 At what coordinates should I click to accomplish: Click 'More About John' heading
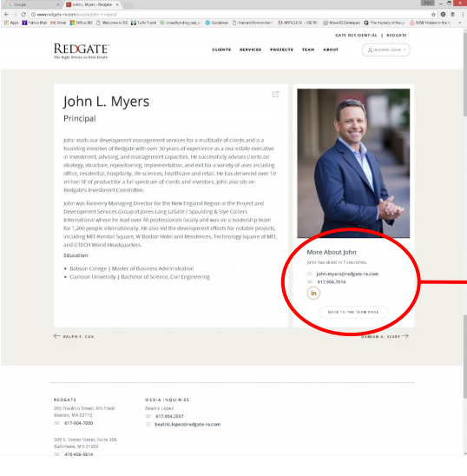tap(332, 252)
